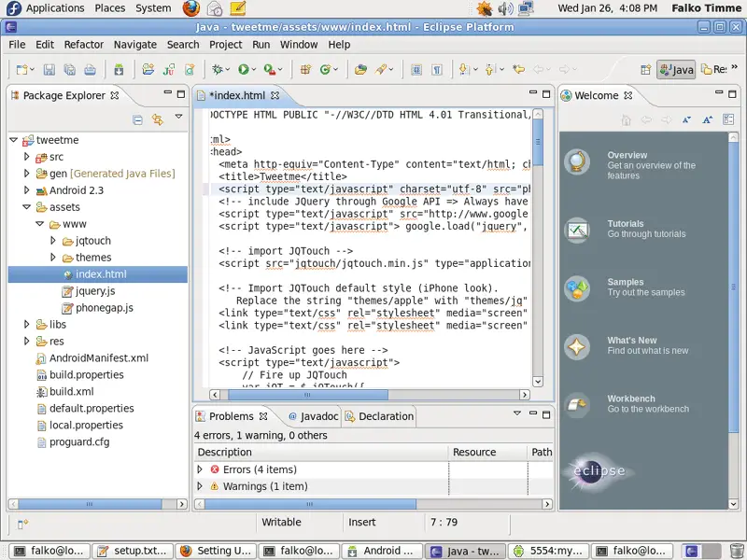
Task: Click the New Android XML file icon
Action: 190,69
